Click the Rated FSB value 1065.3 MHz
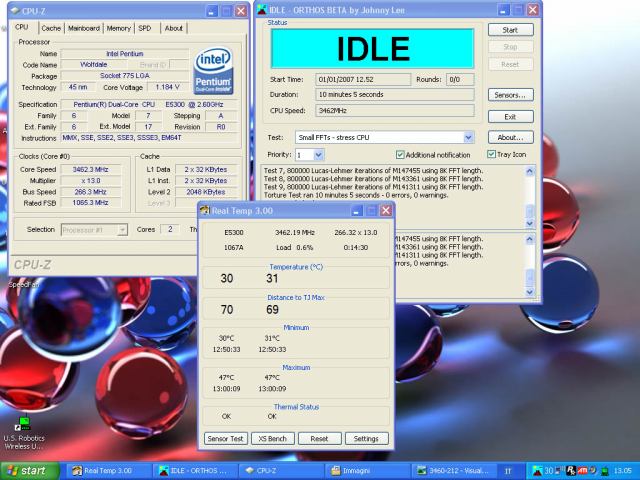The height and width of the screenshot is (480, 640). click(90, 203)
